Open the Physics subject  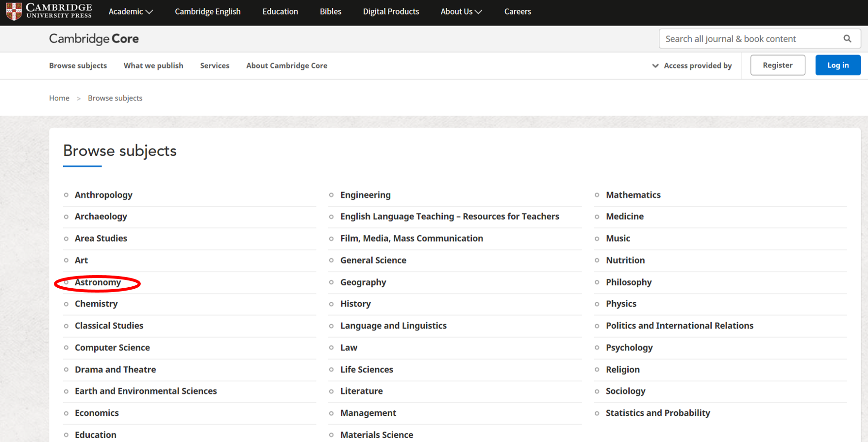pos(621,304)
